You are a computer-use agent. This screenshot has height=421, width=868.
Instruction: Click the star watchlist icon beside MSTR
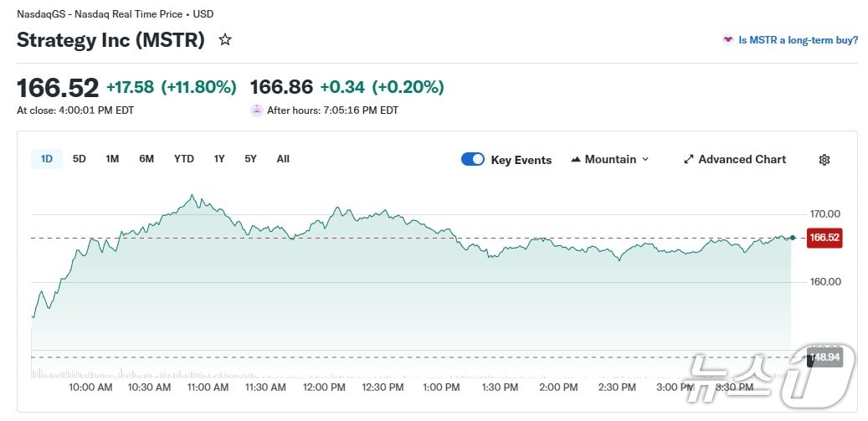(x=225, y=39)
